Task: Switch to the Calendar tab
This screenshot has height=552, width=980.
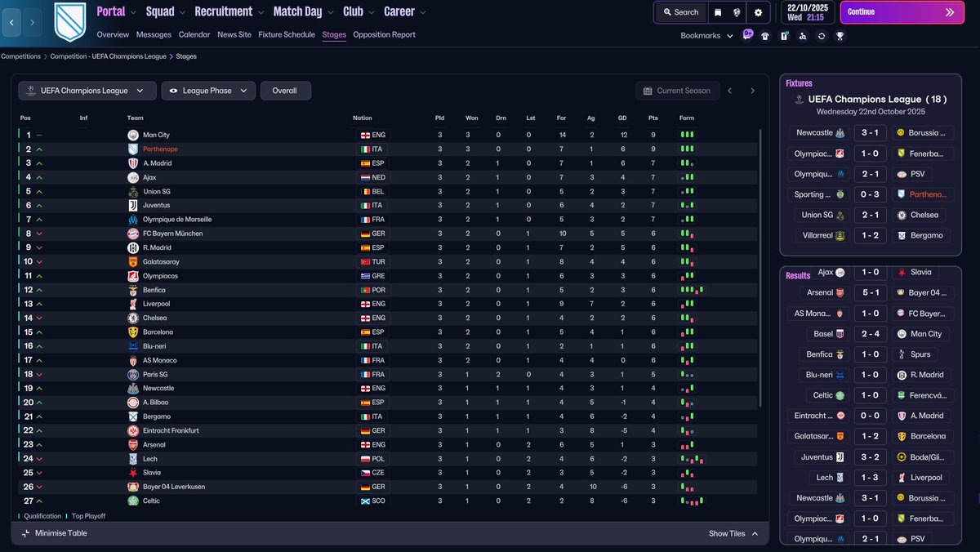Action: (x=194, y=34)
